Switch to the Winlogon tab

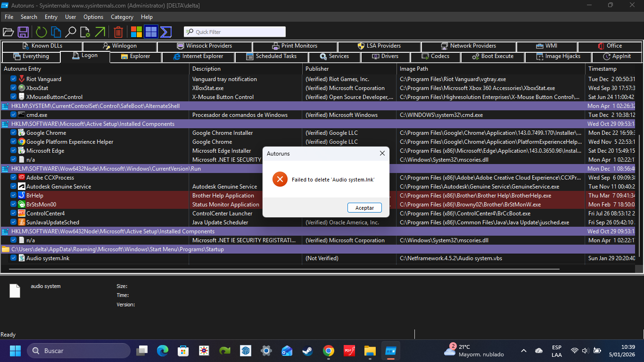click(120, 46)
